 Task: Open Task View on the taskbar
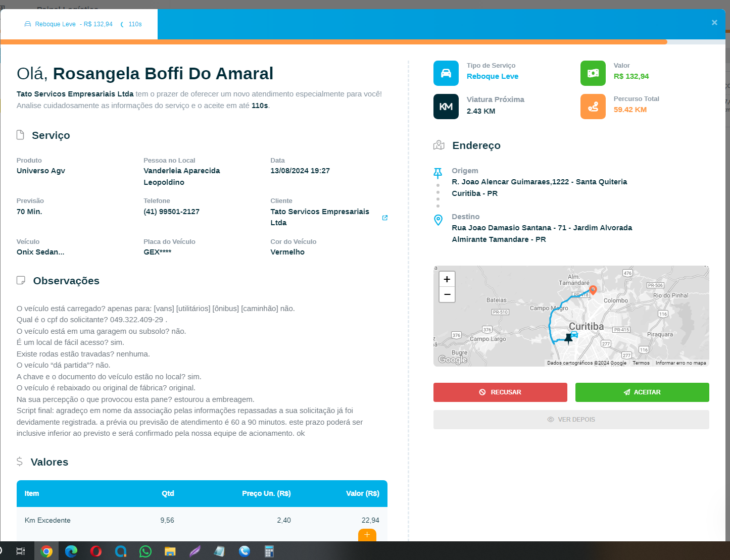(21, 551)
